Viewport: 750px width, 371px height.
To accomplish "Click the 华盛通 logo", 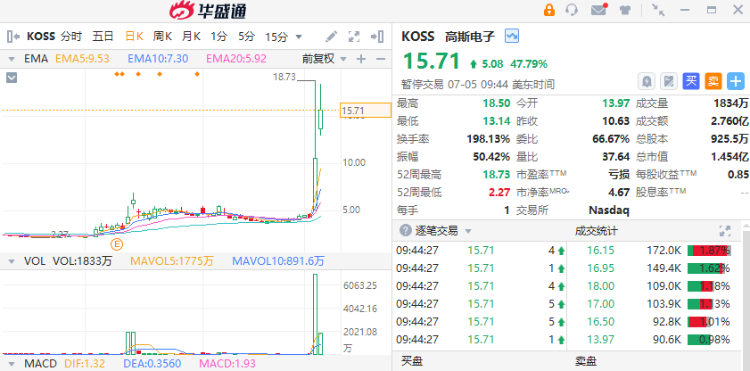I will [208, 11].
